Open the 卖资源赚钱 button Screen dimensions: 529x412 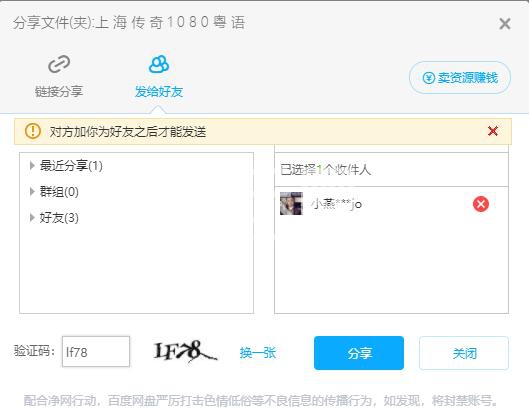pos(460,78)
